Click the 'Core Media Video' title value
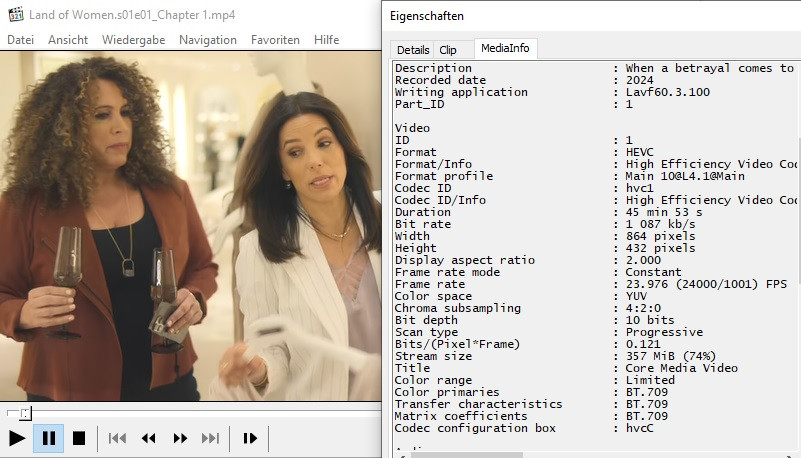 pos(681,368)
